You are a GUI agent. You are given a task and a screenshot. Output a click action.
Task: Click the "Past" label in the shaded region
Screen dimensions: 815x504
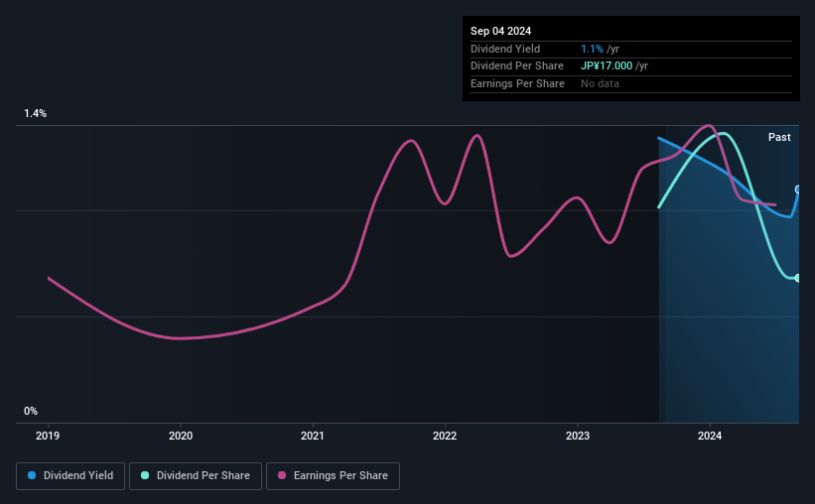(x=779, y=137)
